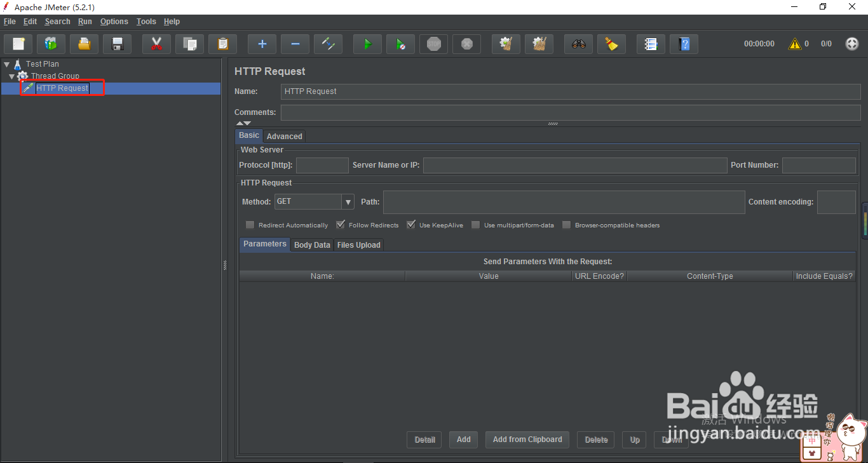Click Add from Clipboard button
868x463 pixels.
[x=527, y=440]
